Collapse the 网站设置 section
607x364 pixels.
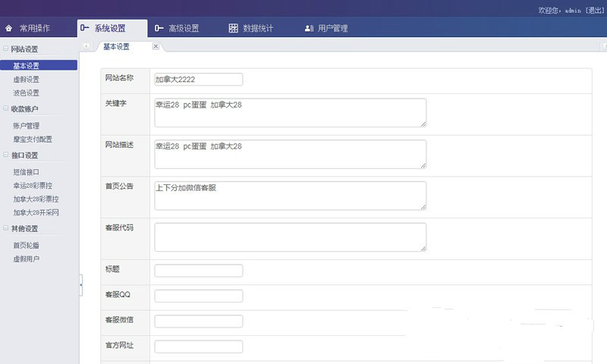click(6, 49)
